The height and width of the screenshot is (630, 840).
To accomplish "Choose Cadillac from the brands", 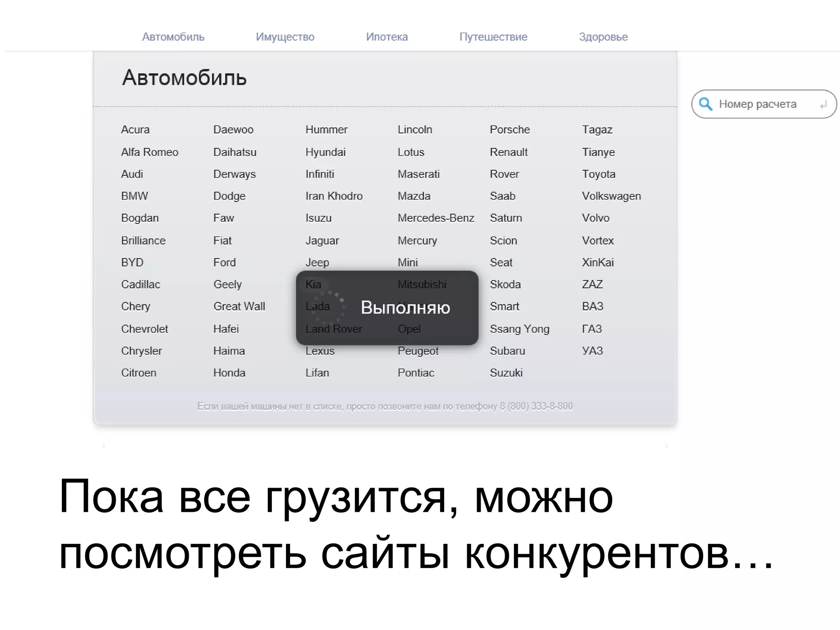I will click(141, 285).
